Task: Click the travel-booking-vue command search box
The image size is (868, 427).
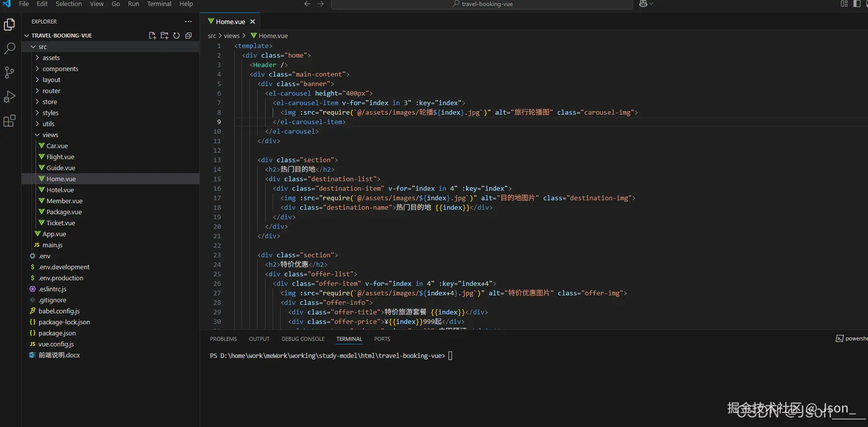Action: pos(482,4)
